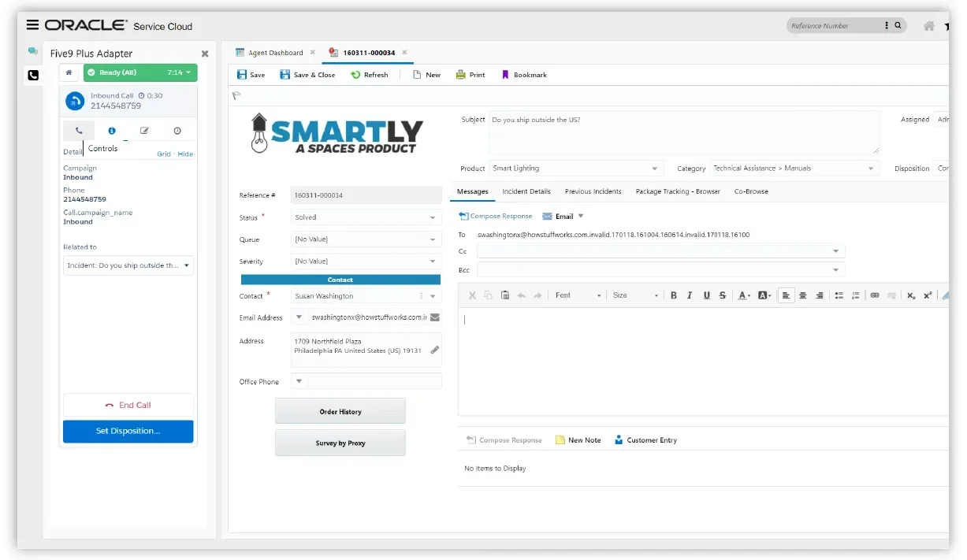Viewport: 967px width, 560px height.
Task: Insert a hyperlink in the editor
Action: 874,295
